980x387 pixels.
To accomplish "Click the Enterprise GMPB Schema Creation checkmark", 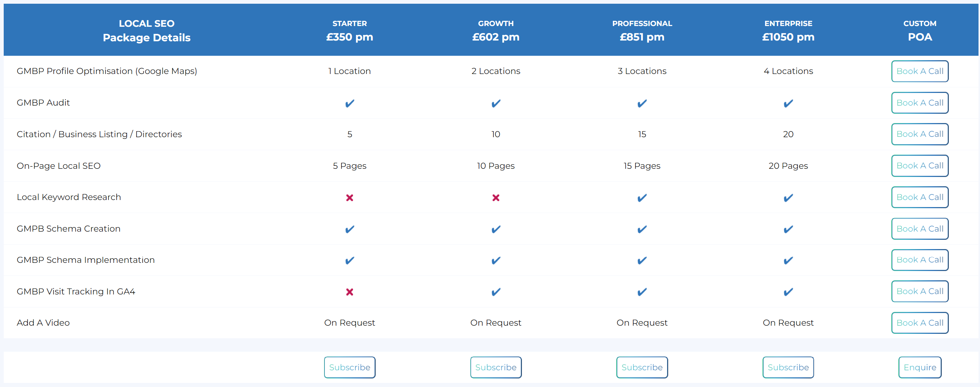I will click(x=788, y=229).
